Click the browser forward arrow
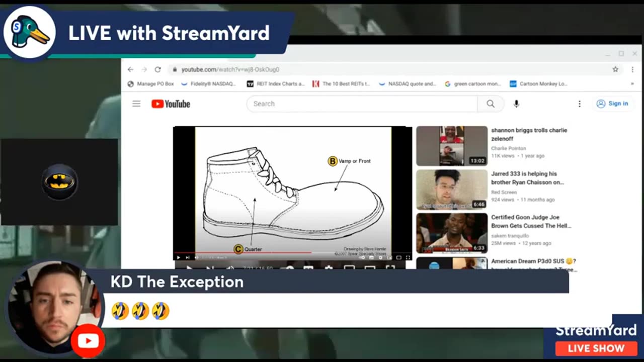Screen dimensions: 644x362 click(x=144, y=69)
